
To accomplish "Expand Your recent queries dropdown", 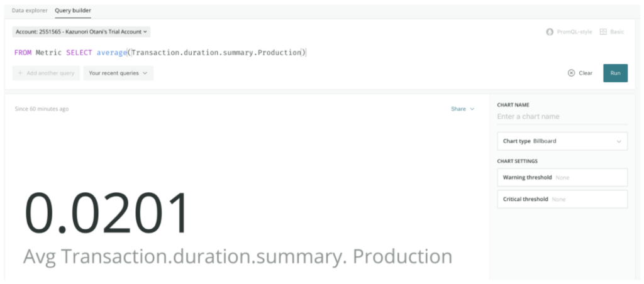I will (118, 73).
